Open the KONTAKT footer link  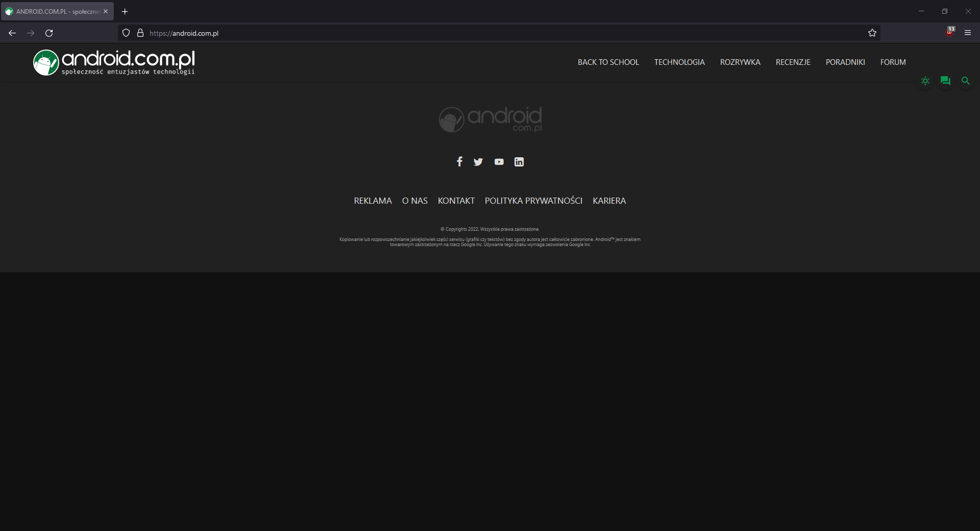(456, 201)
